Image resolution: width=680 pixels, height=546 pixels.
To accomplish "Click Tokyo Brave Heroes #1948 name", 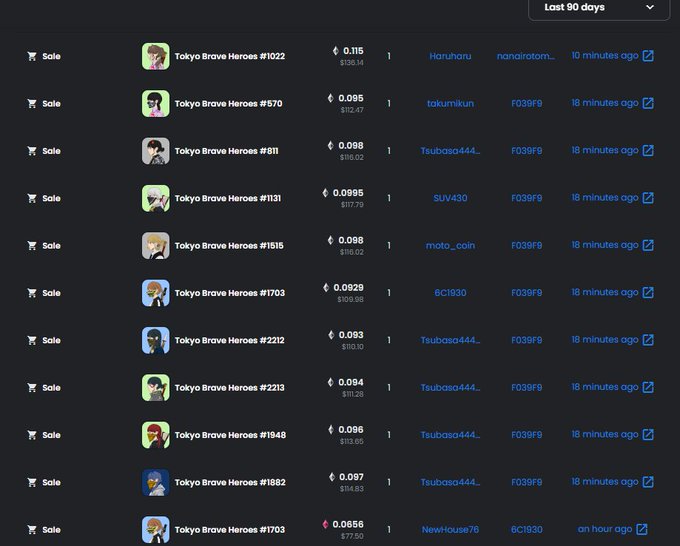I will [x=230, y=435].
